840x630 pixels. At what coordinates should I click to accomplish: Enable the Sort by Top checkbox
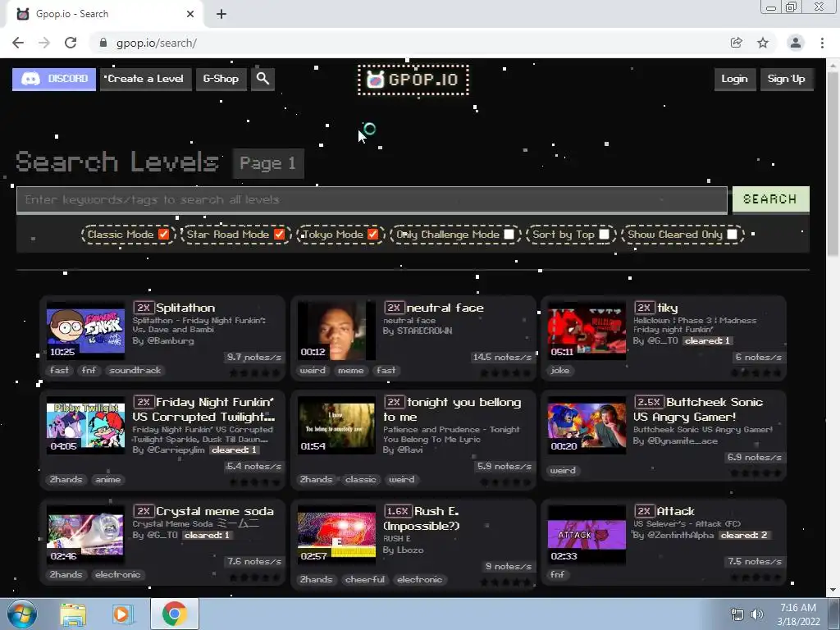point(605,235)
